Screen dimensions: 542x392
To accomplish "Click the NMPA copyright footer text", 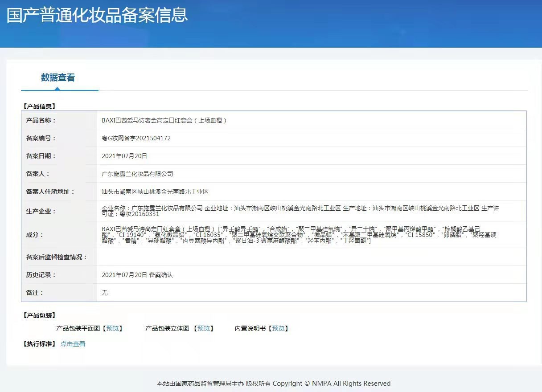I will [x=274, y=384].
